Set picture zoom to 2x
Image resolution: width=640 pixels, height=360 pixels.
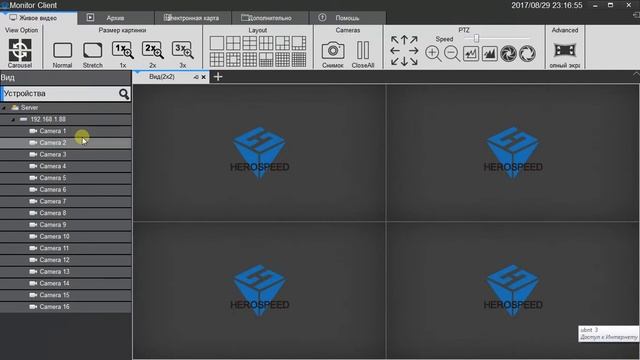[153, 50]
